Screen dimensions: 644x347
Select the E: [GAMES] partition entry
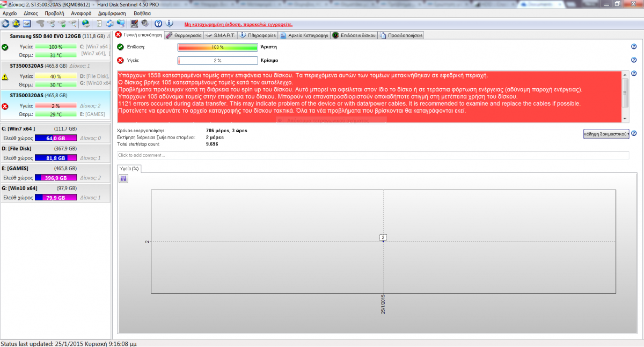[56, 173]
